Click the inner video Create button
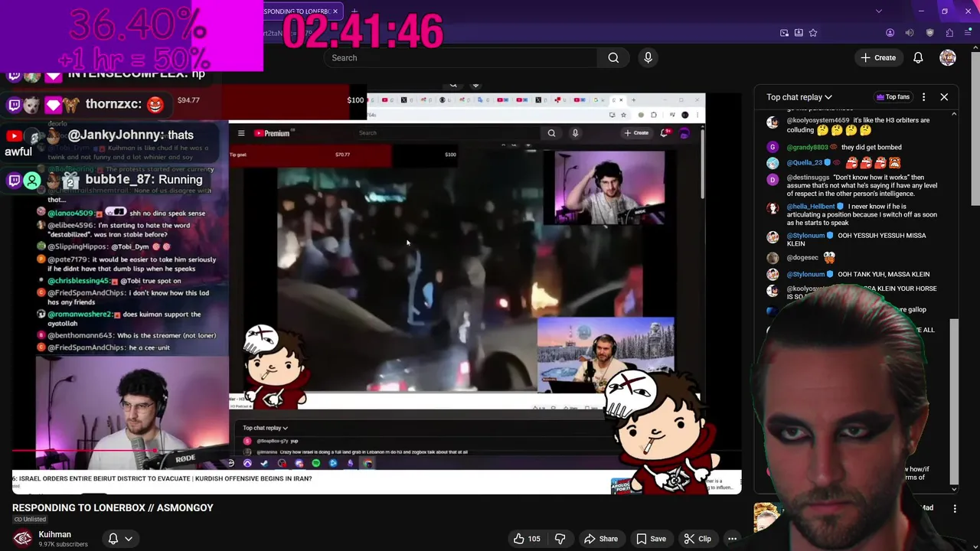 click(636, 133)
